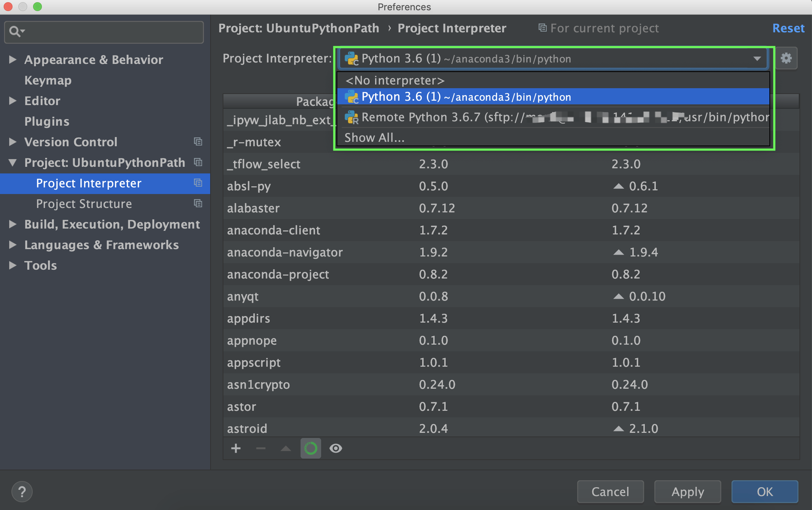Select the anaconda-navigator package row
Viewport: 812px width, 510px height.
coord(511,252)
